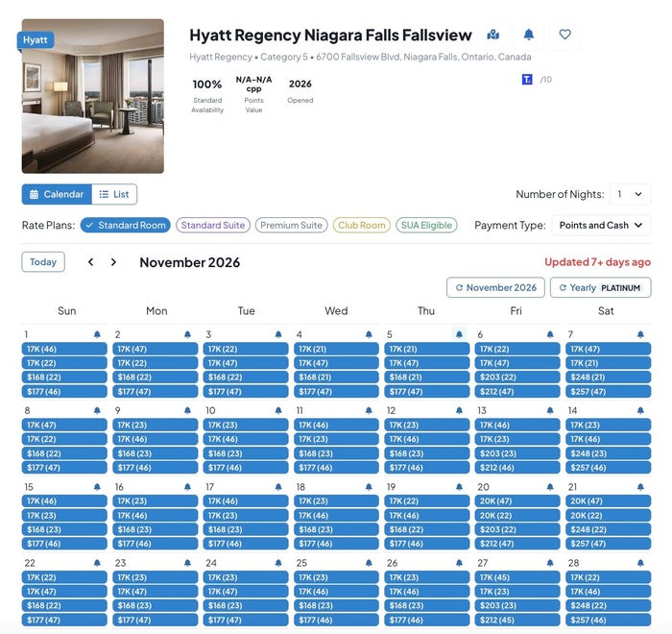Set alert bell for November 4
The height and width of the screenshot is (634, 672).
click(x=369, y=334)
